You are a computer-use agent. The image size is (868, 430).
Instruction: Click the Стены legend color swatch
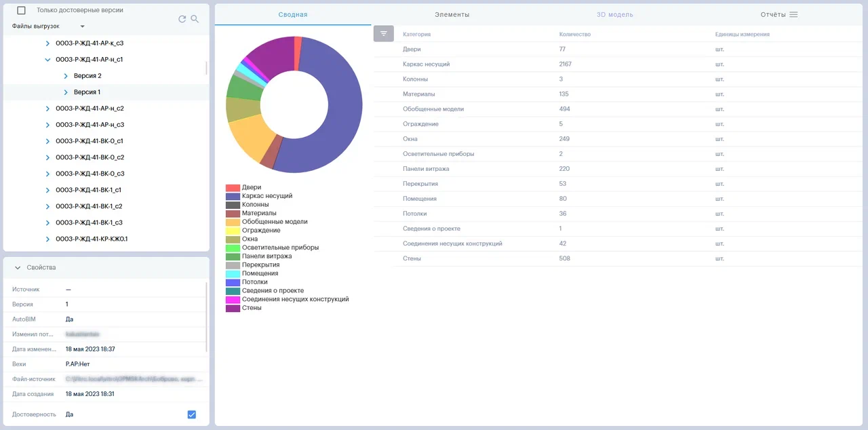coord(233,308)
